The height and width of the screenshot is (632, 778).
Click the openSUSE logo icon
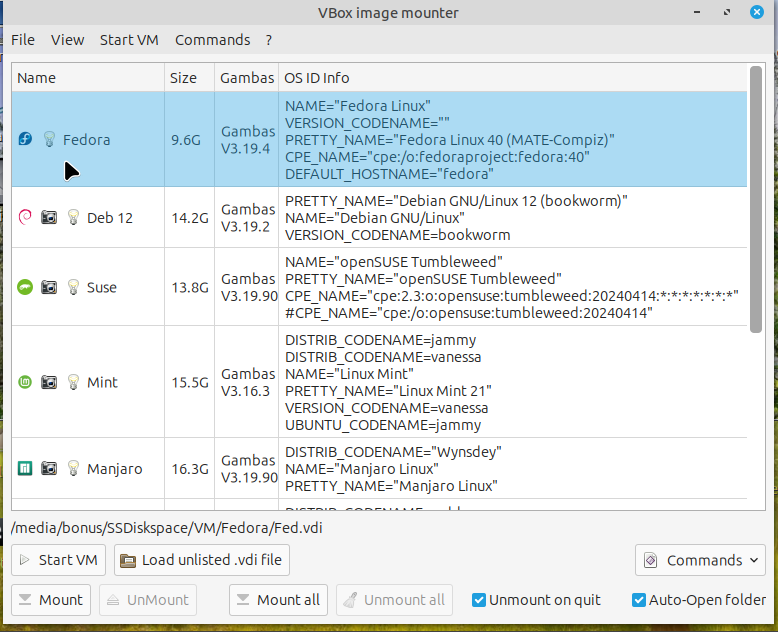click(x=26, y=287)
